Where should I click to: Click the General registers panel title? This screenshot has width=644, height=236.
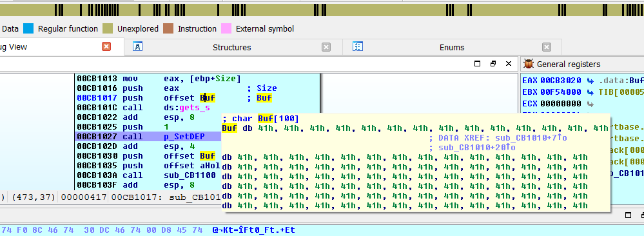point(569,64)
